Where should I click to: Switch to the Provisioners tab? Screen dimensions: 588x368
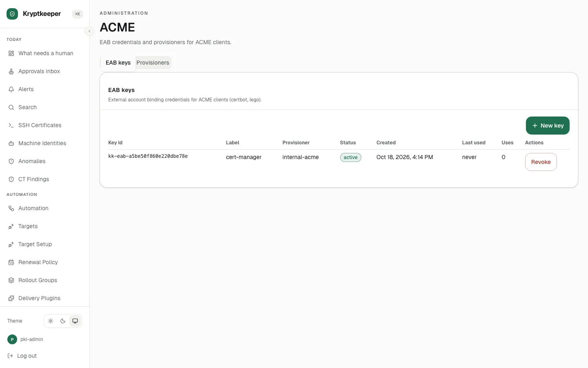point(153,63)
